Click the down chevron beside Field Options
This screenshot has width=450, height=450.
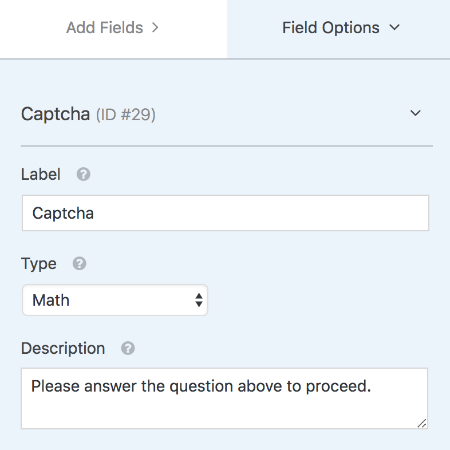(x=394, y=27)
